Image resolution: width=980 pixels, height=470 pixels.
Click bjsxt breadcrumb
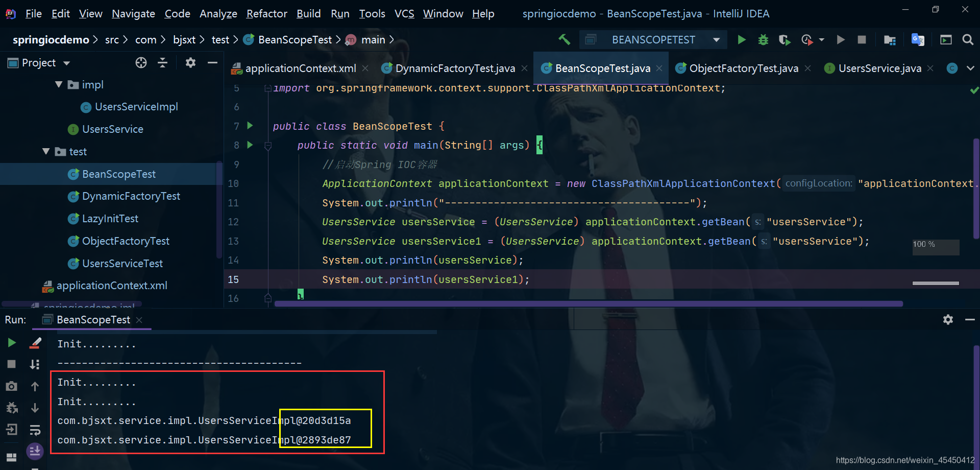[184, 40]
